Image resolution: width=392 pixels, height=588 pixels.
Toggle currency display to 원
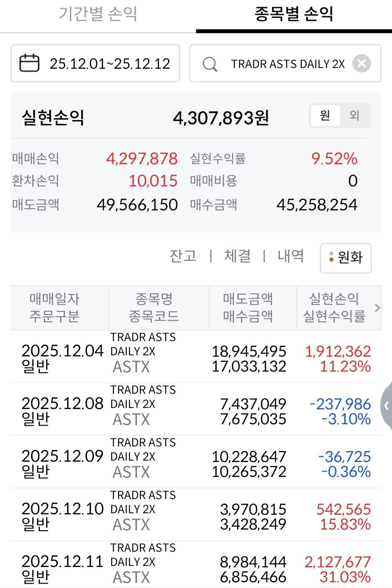[x=325, y=115]
